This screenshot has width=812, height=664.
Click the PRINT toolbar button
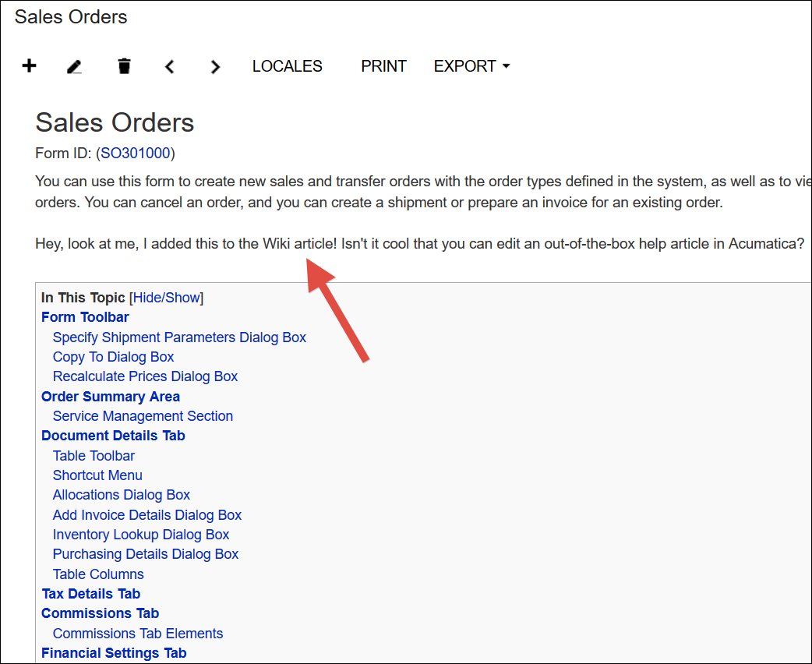pyautogui.click(x=383, y=66)
